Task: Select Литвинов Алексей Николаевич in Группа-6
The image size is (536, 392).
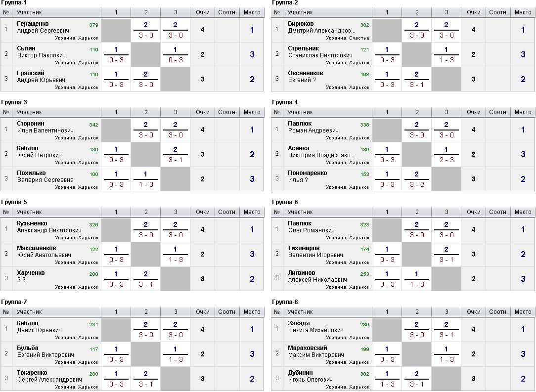Action: (x=317, y=276)
